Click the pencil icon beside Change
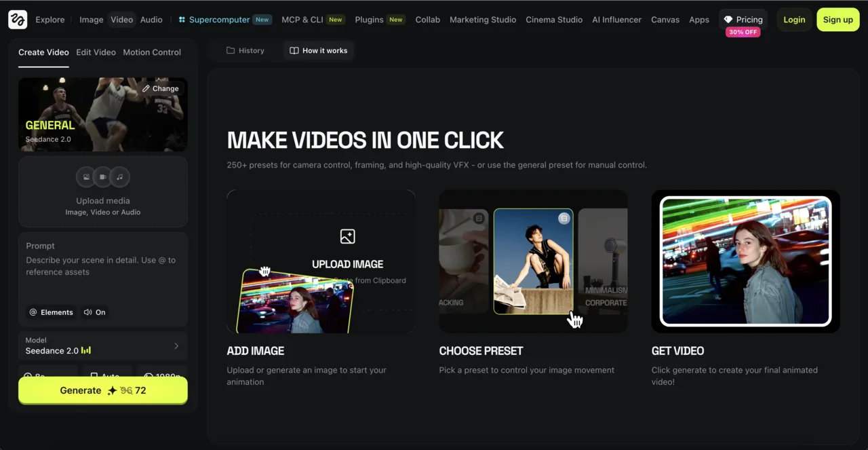The height and width of the screenshot is (450, 868). [146, 88]
